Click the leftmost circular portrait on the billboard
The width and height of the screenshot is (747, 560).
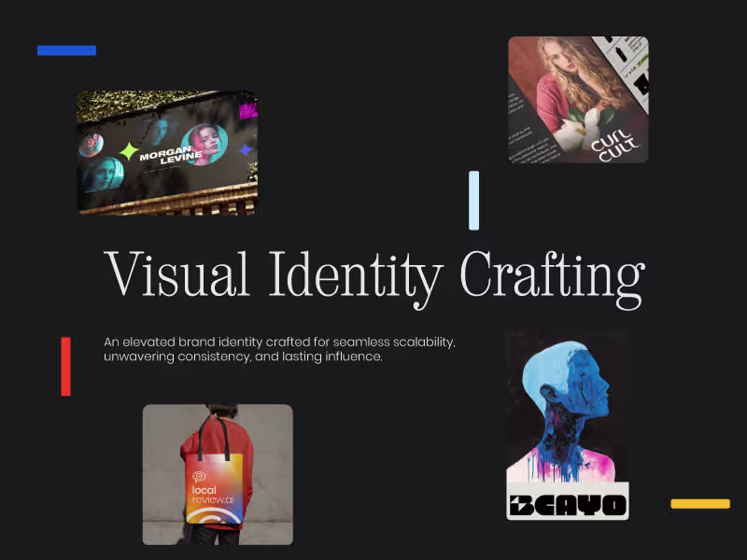[91, 147]
